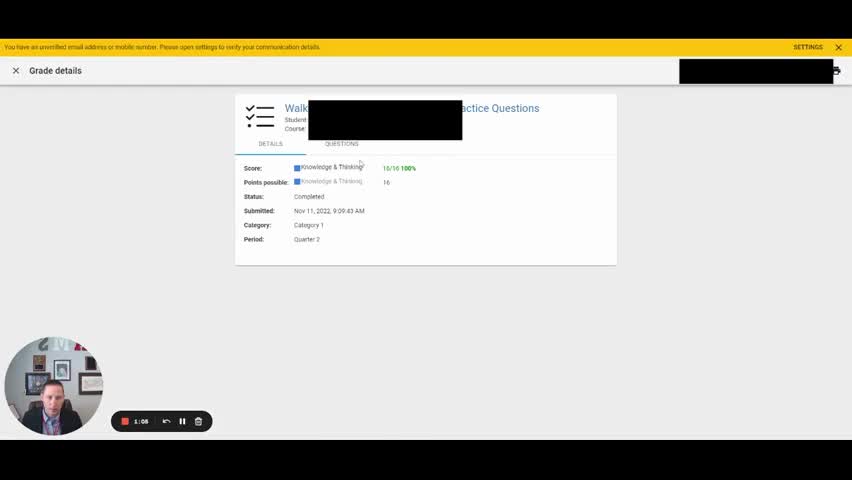Image resolution: width=852 pixels, height=480 pixels.
Task: Click the circular webcam preview bubble
Action: point(53,386)
